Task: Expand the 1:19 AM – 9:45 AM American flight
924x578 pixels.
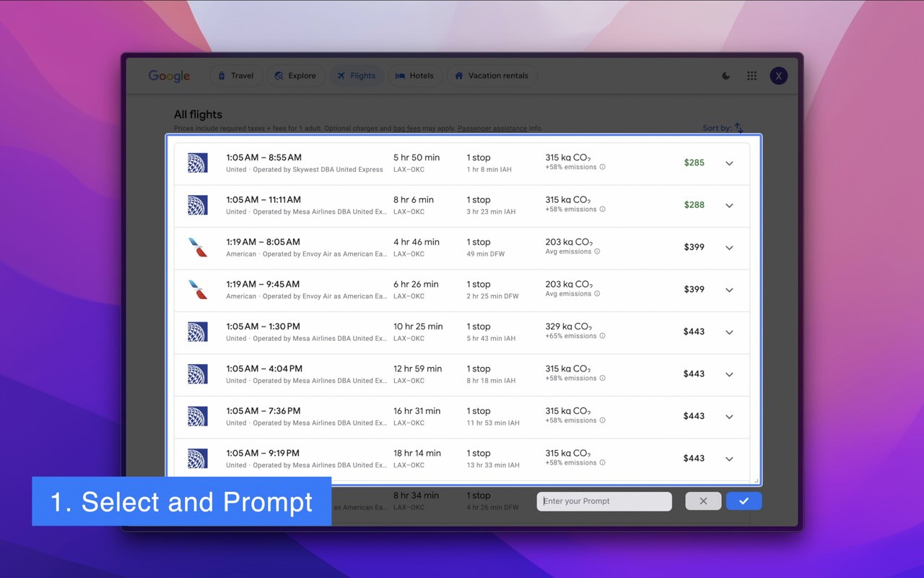Action: click(729, 290)
